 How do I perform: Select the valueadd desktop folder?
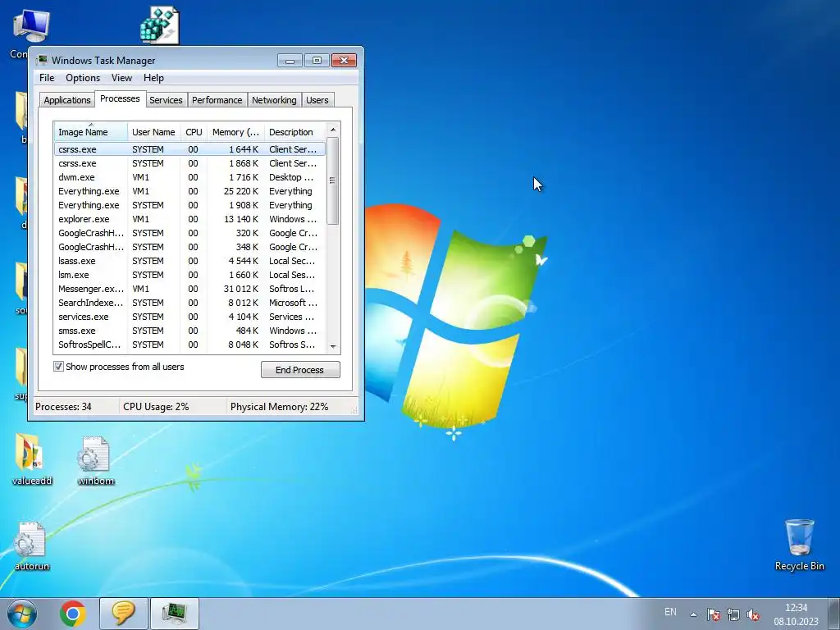tap(32, 459)
